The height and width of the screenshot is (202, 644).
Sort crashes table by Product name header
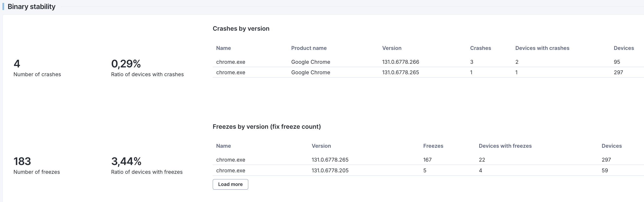click(309, 48)
